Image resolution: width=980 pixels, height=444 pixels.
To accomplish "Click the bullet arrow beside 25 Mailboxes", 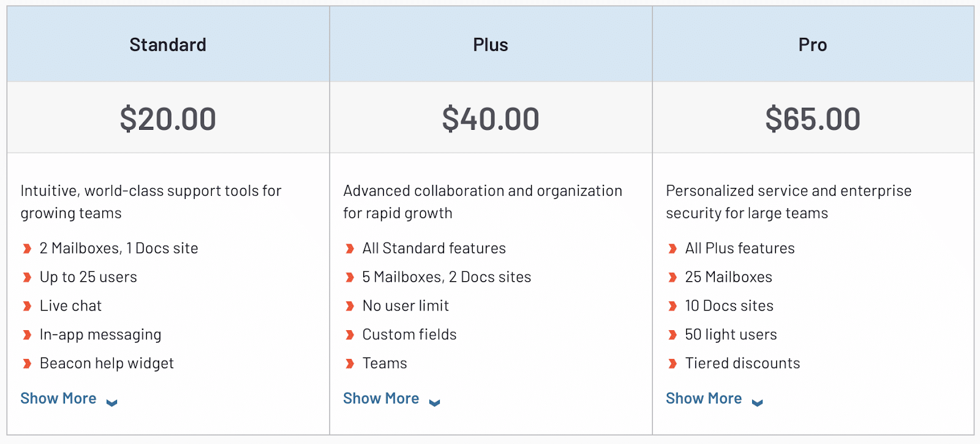I will point(673,277).
